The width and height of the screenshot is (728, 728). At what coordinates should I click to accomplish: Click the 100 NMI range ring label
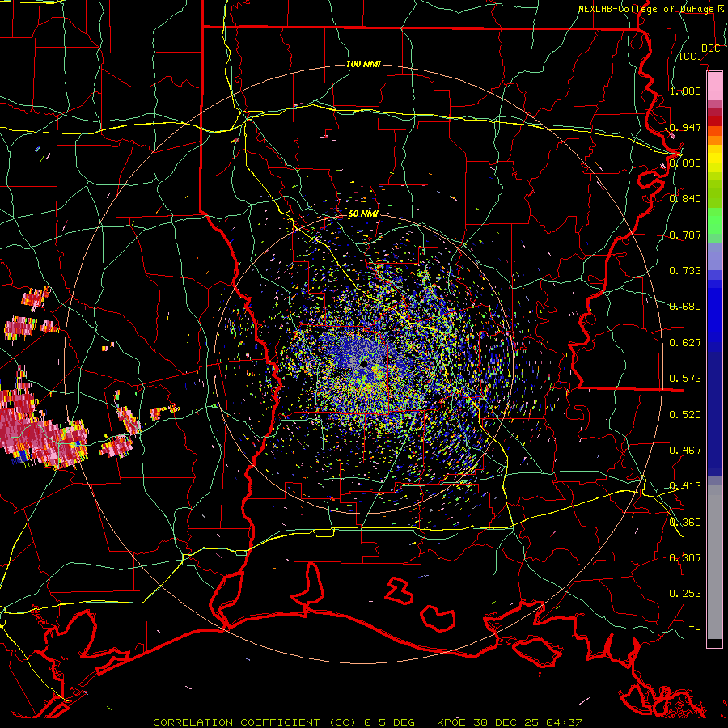click(363, 64)
